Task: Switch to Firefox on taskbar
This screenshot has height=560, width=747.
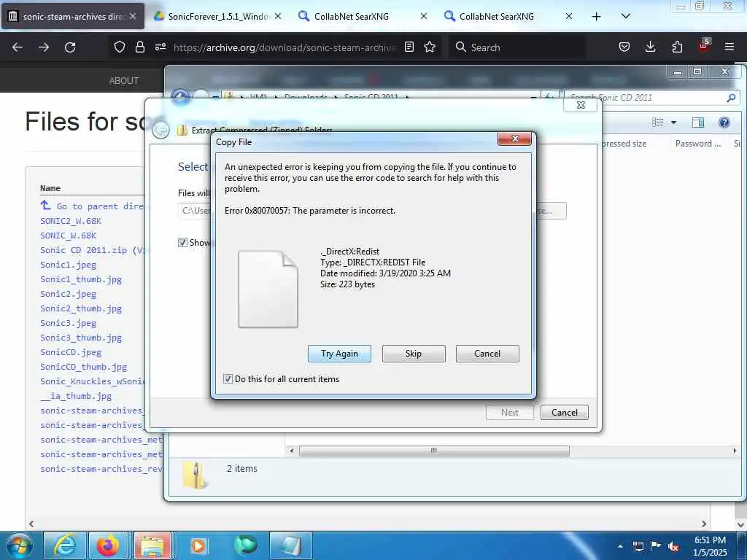Action: pos(108,545)
